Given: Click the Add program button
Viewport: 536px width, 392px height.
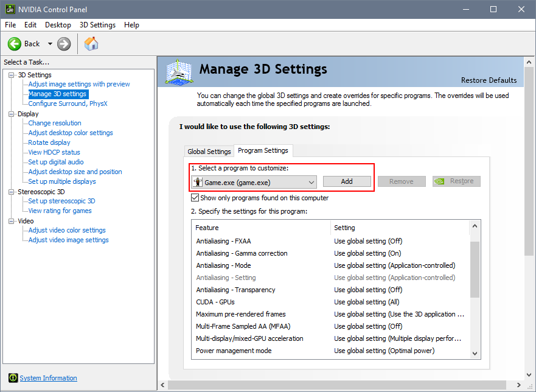Looking at the screenshot, I should [347, 181].
